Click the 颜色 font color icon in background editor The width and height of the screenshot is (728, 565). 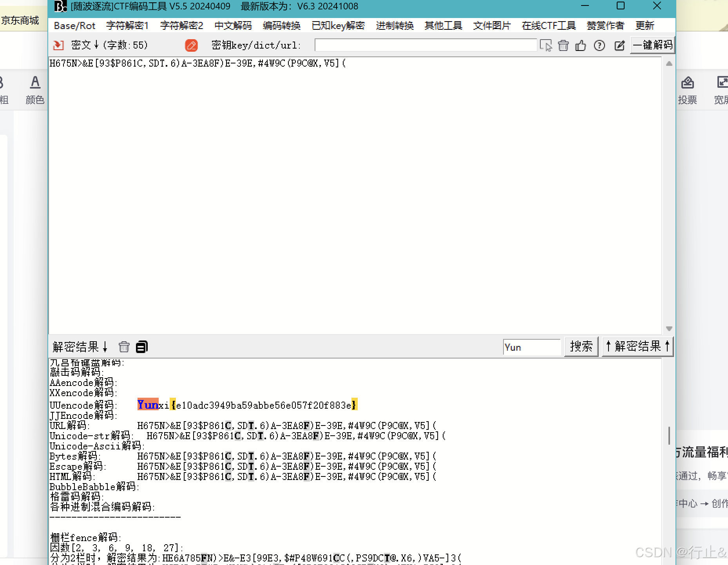point(35,90)
